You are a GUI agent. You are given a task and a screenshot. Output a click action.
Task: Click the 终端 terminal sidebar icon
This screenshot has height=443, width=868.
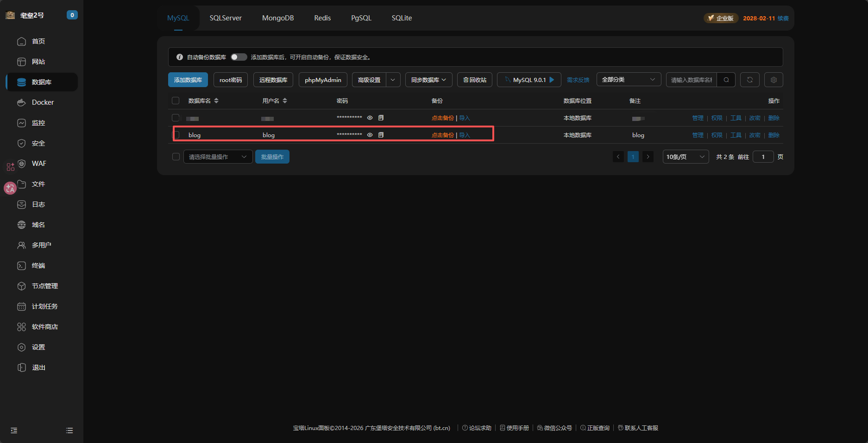point(22,266)
